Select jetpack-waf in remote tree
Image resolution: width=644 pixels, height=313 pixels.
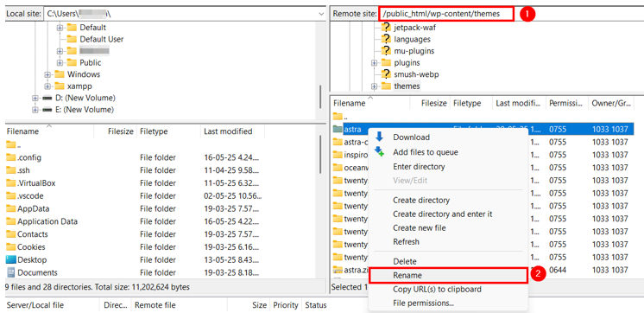[x=415, y=28]
